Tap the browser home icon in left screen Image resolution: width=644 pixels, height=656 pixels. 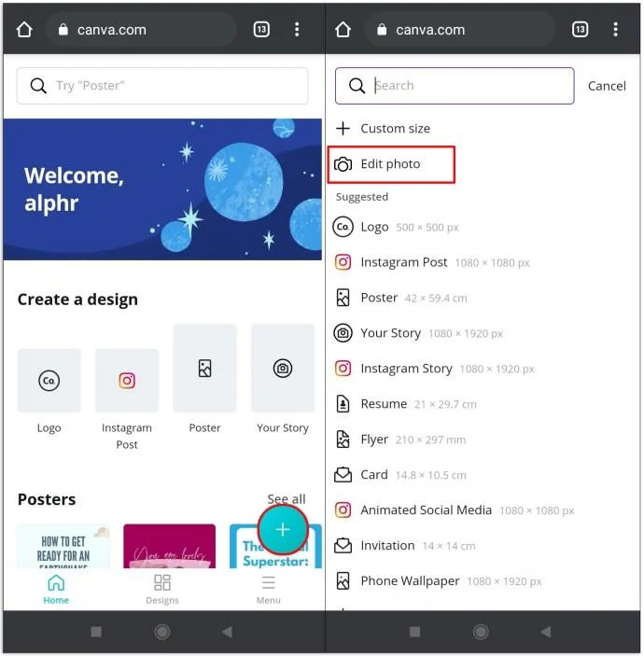pos(24,30)
